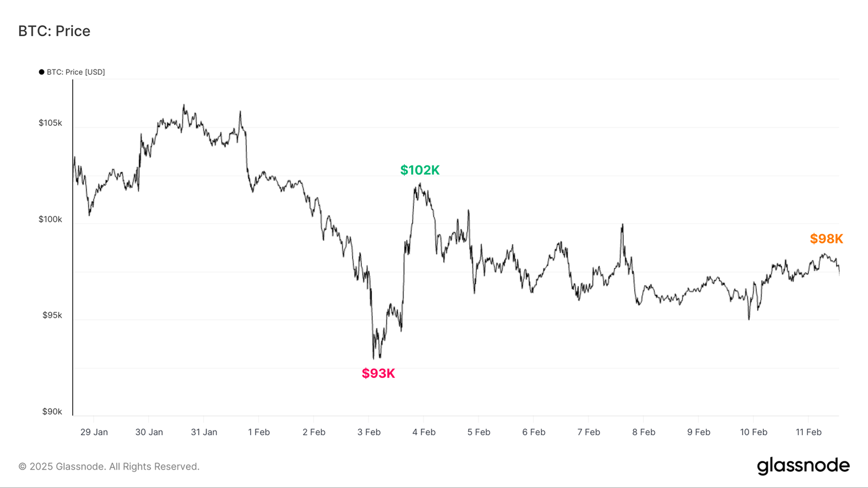The width and height of the screenshot is (868, 488).
Task: Click the 3 Feb date tick
Action: pos(369,432)
